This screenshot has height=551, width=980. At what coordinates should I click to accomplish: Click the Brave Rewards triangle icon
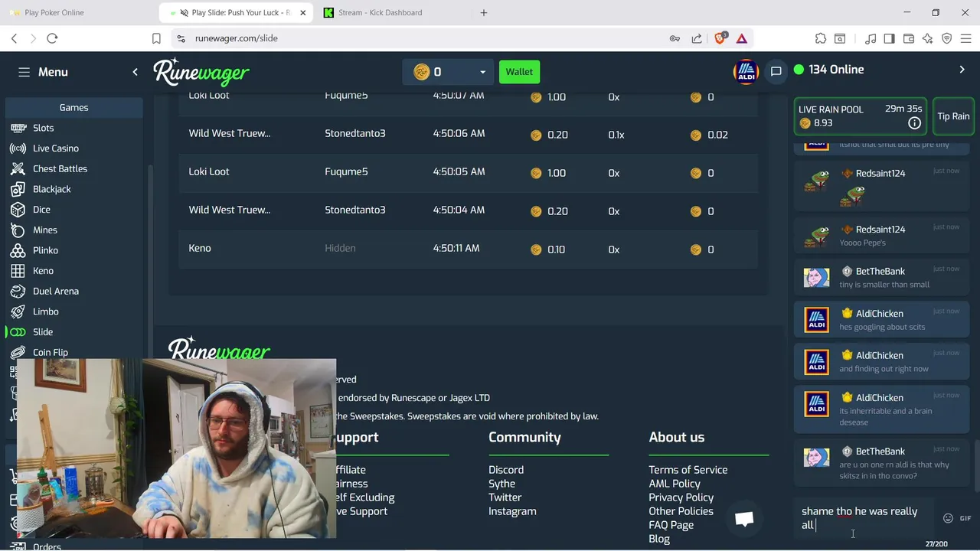tap(742, 38)
